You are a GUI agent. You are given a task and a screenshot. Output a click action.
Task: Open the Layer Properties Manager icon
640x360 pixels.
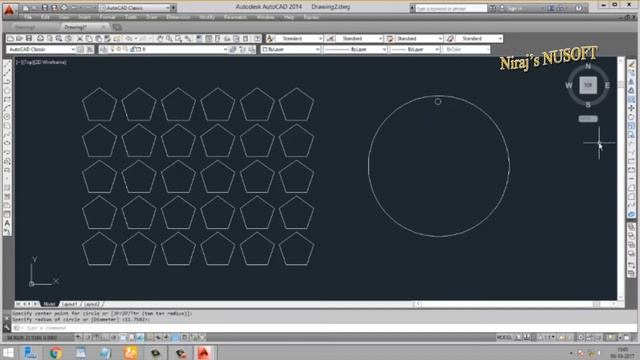point(104,49)
